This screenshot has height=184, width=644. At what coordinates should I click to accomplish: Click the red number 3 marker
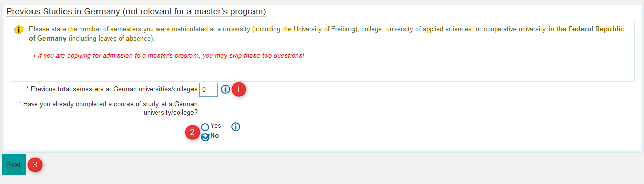35,164
